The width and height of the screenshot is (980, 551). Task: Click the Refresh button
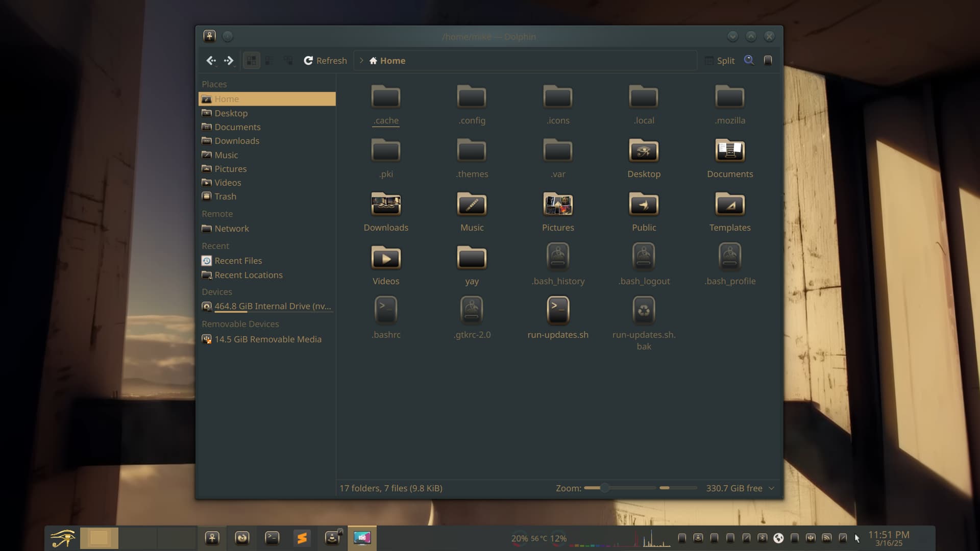325,61
